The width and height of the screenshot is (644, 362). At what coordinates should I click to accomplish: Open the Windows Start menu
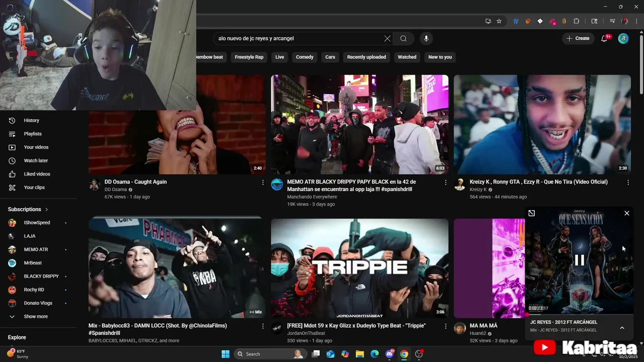(225, 354)
